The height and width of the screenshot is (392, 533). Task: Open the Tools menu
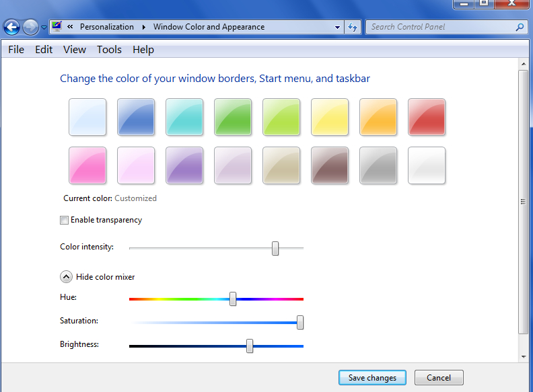(109, 50)
